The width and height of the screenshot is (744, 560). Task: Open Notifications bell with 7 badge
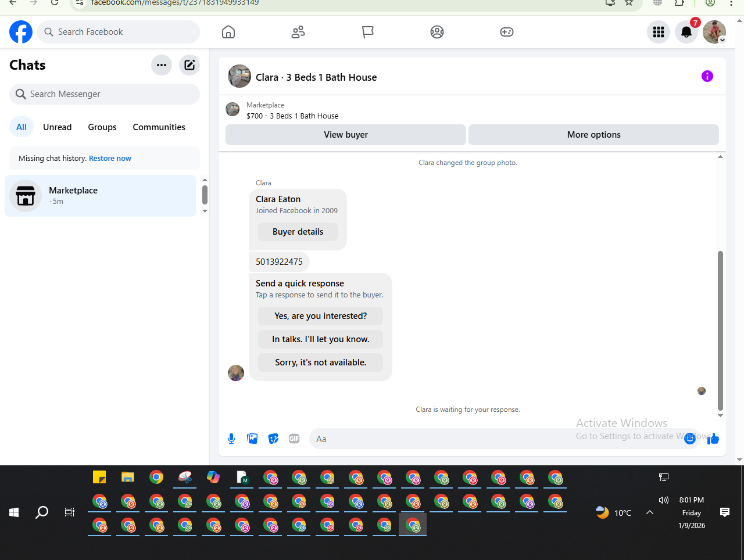click(x=686, y=32)
